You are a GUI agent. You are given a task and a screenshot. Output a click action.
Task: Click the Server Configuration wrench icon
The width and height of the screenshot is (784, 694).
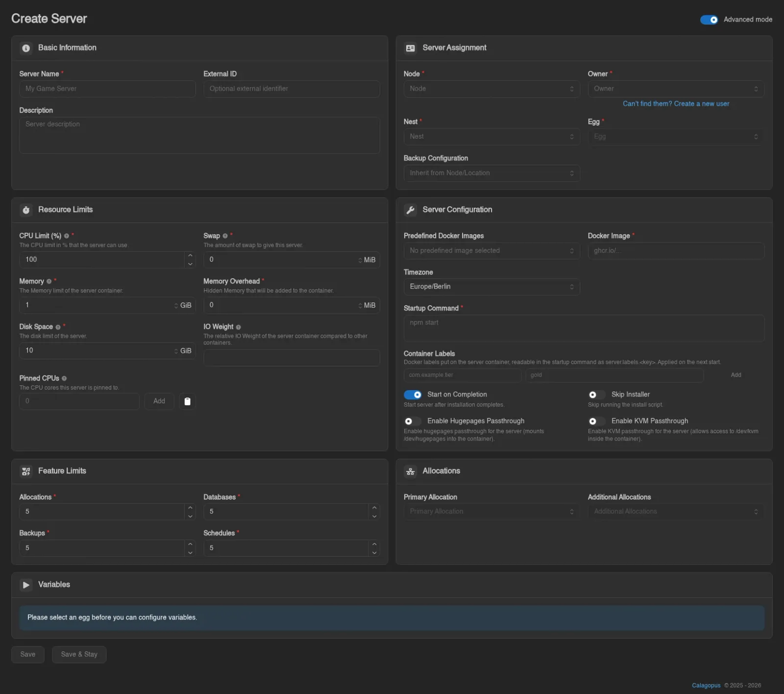point(410,210)
